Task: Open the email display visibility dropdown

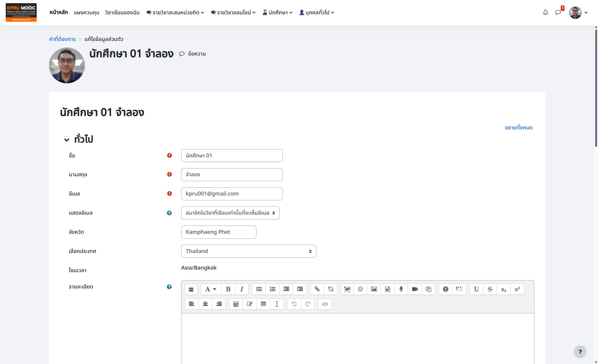Action: (x=230, y=213)
